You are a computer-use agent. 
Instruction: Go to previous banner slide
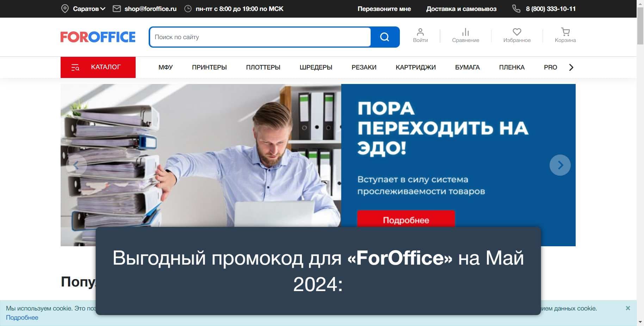pyautogui.click(x=76, y=165)
